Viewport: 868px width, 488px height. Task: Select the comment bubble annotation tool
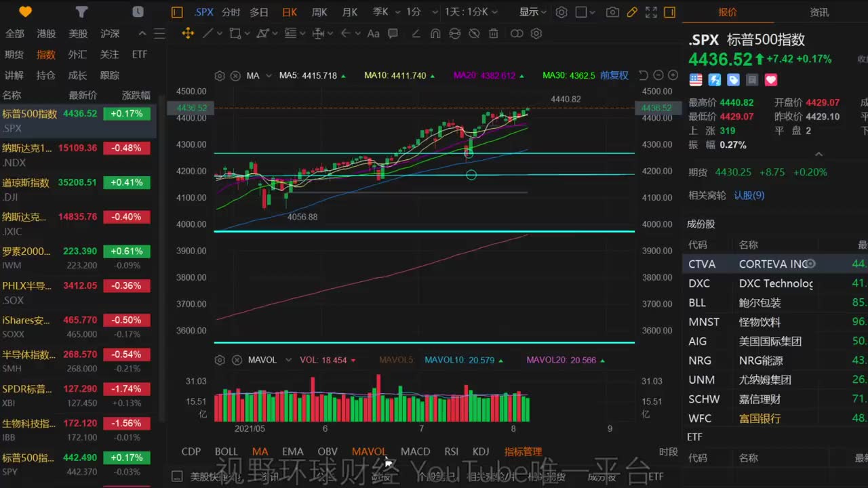click(x=393, y=33)
